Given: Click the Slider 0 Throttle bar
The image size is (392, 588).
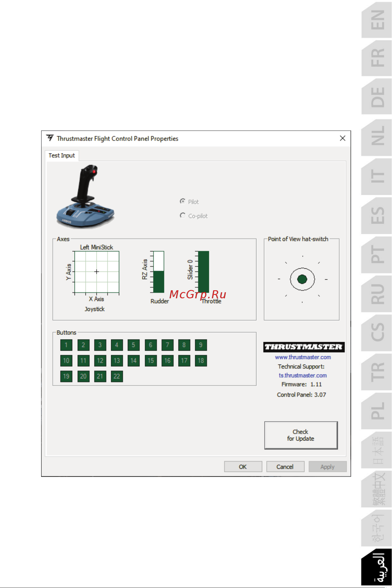Looking at the screenshot, I should pyautogui.click(x=203, y=272).
